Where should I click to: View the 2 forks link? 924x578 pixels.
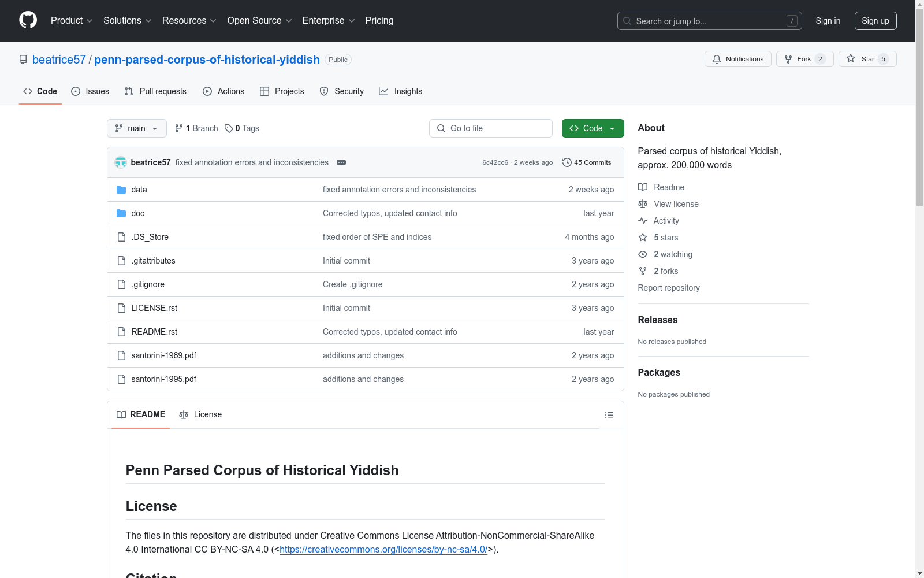click(x=658, y=271)
